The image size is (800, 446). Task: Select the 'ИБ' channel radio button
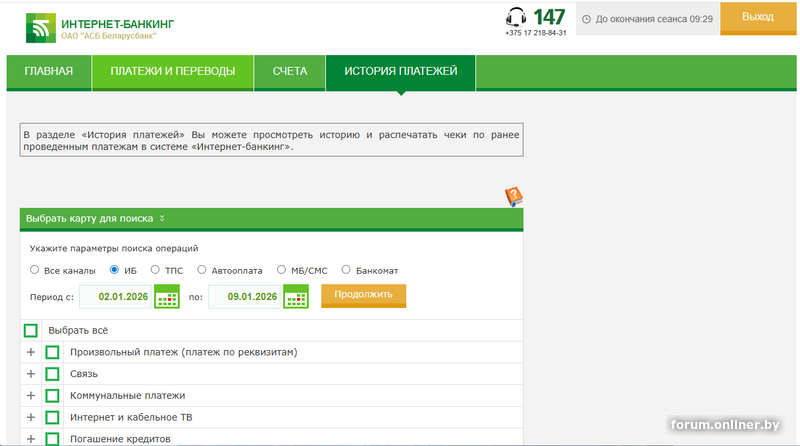114,269
